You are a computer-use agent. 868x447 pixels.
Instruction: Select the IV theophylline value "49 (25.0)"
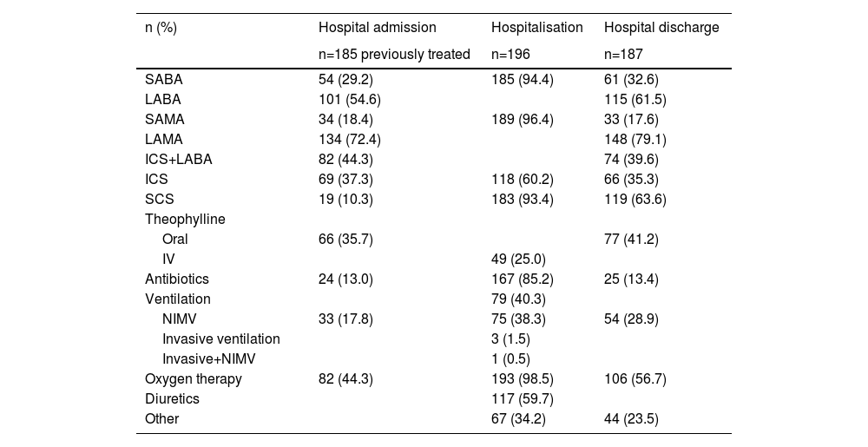tap(519, 260)
